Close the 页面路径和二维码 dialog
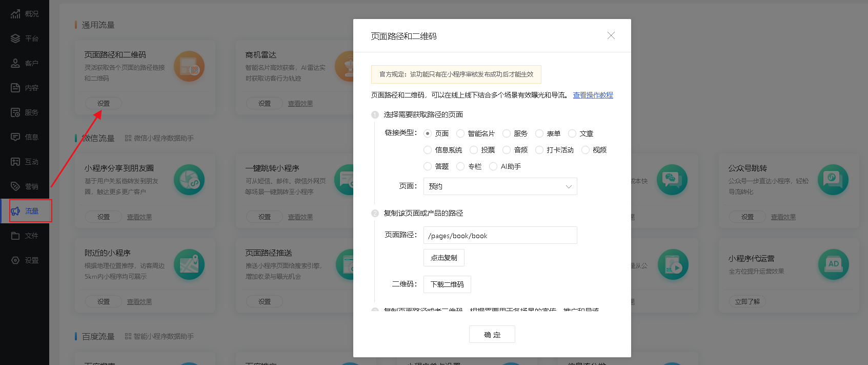Viewport: 868px width, 365px height. click(611, 35)
